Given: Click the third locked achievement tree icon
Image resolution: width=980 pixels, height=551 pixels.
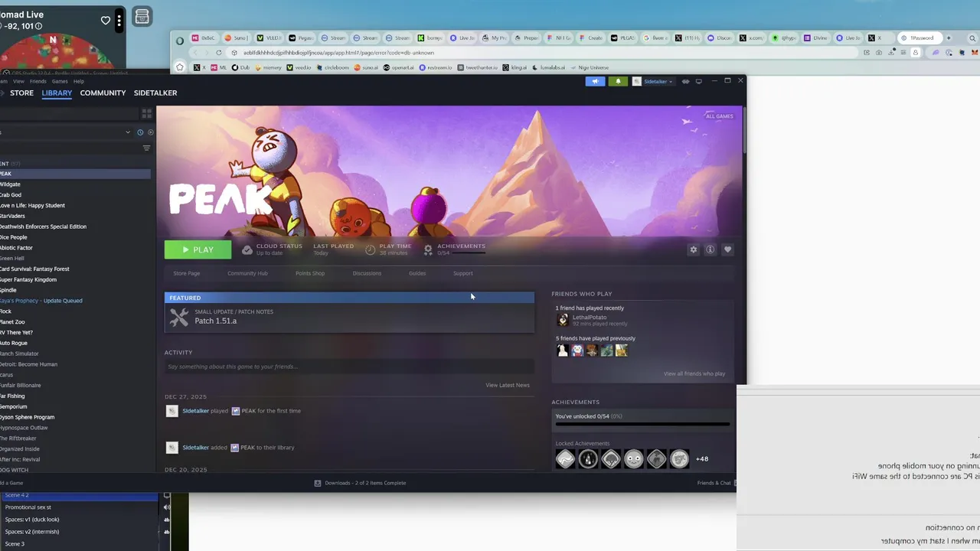Looking at the screenshot, I should [x=611, y=458].
